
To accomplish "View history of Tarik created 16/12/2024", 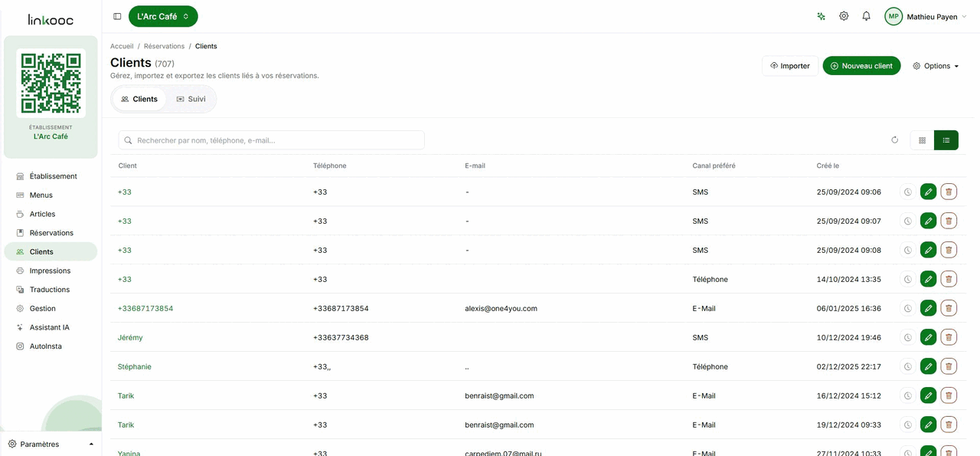I will (x=907, y=396).
